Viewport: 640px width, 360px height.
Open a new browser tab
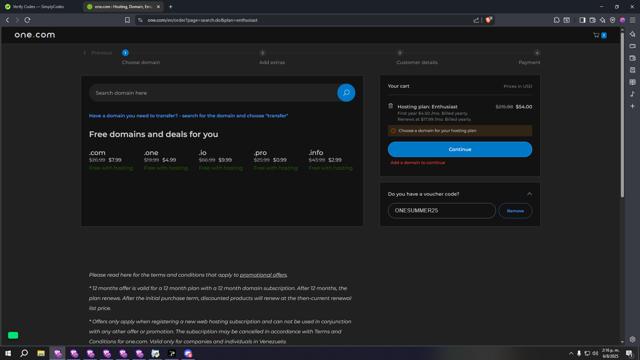(171, 7)
